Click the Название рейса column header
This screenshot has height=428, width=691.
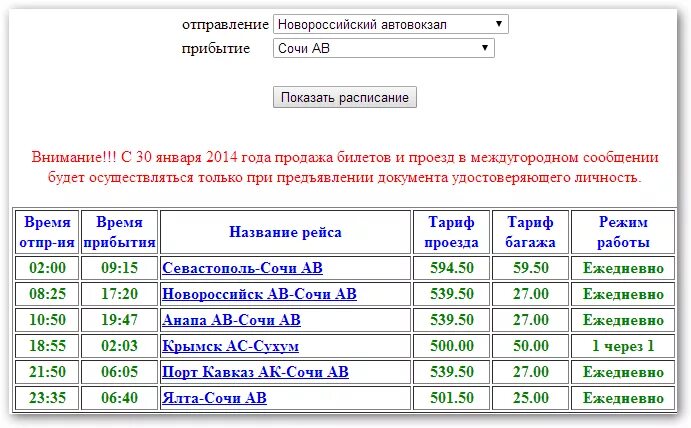[285, 232]
